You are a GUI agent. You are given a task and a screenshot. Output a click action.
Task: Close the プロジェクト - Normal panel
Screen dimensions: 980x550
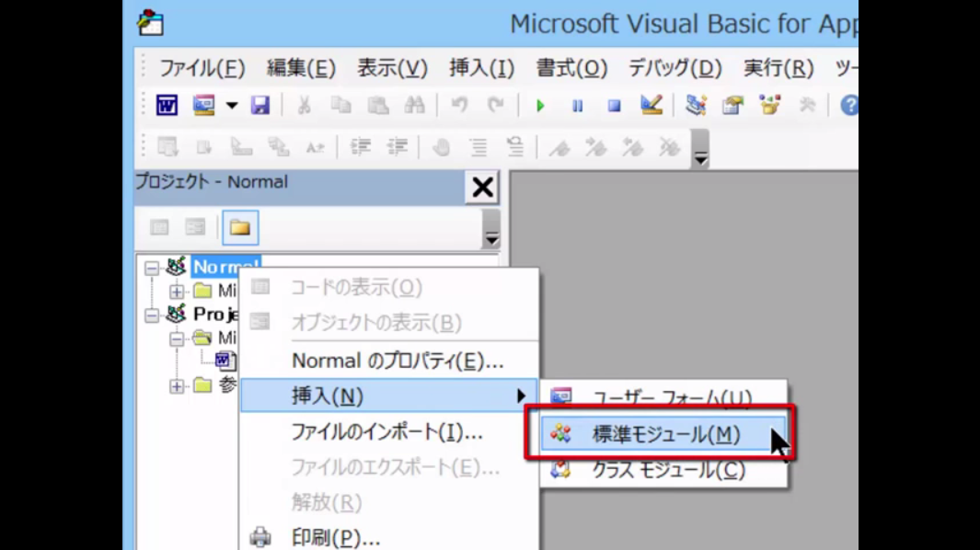482,188
